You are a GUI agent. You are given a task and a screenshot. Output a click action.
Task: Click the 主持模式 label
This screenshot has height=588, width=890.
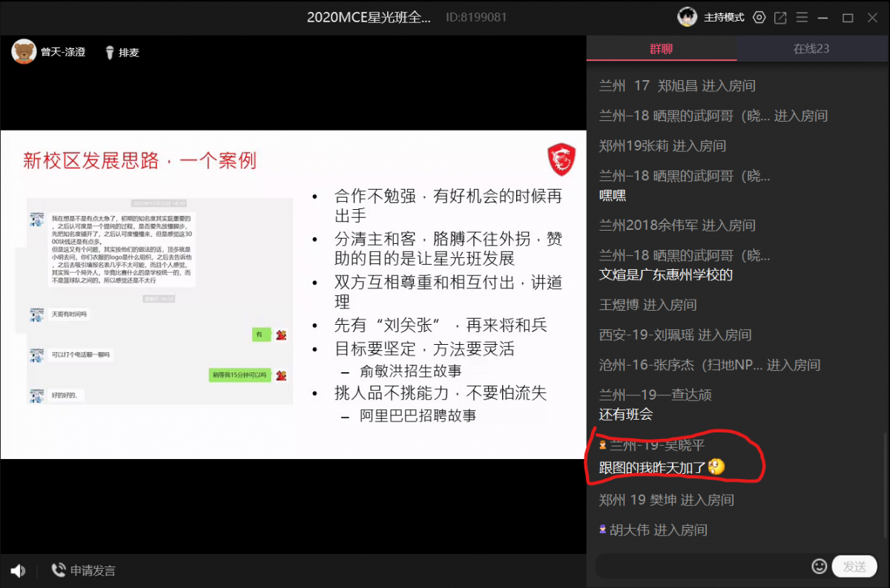pos(724,17)
